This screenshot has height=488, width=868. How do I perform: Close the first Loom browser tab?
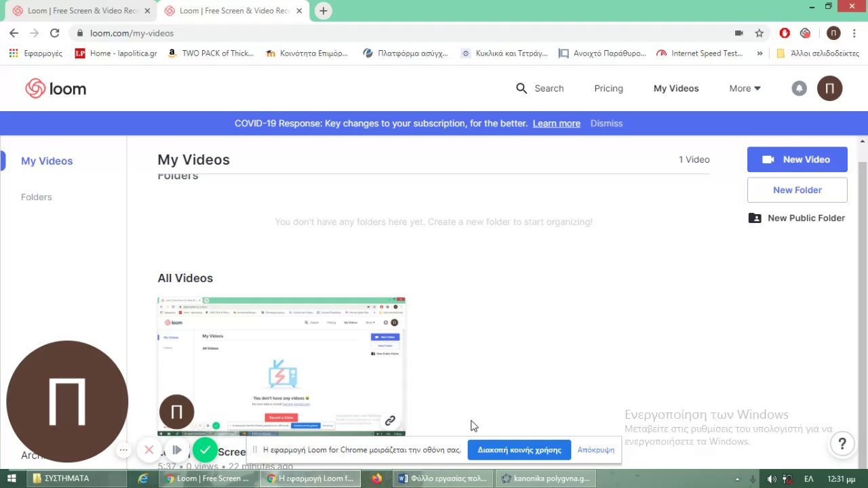point(147,11)
